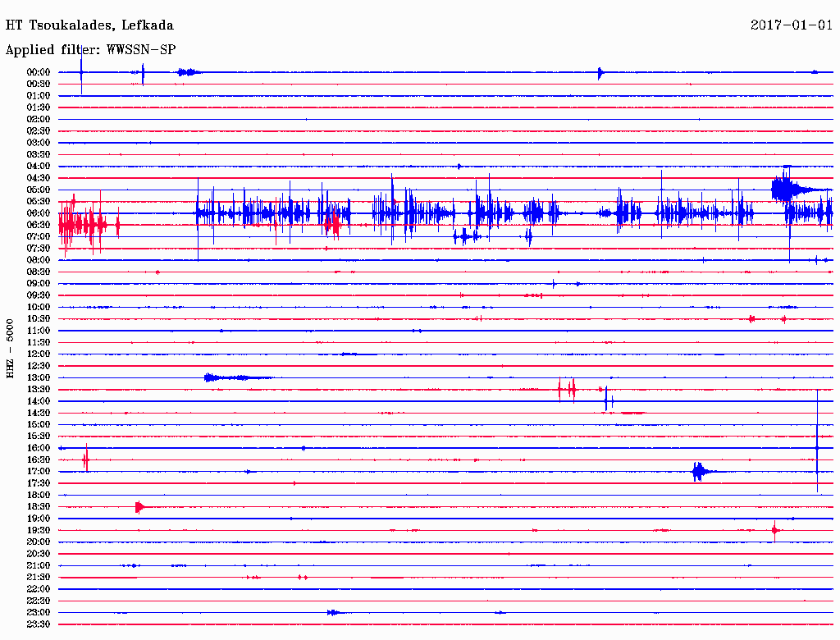The height and width of the screenshot is (640, 840).
Task: Click the long blue tremor on the 13:00 trace
Action: (238, 378)
